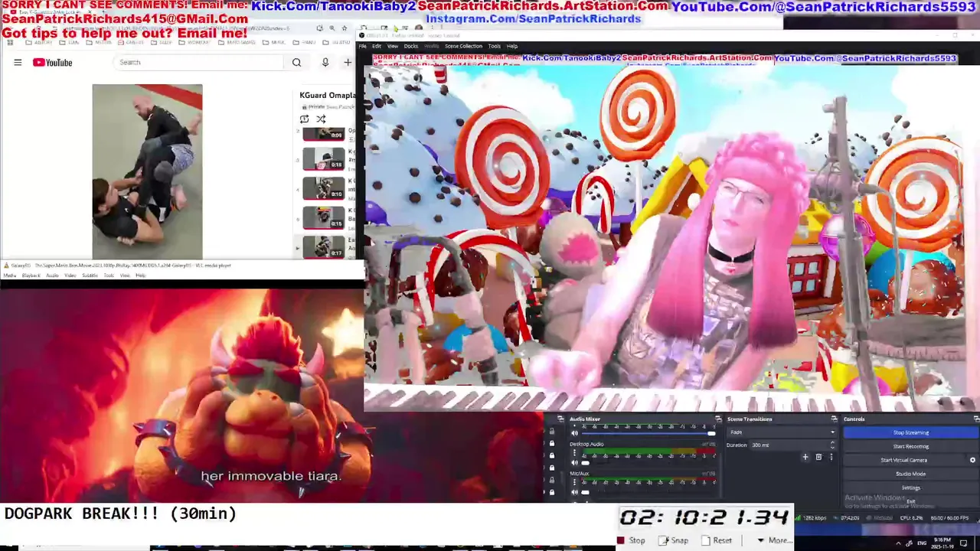Screen dimensions: 980x551
Task: Open the ENG language indicator in taskbar
Action: pyautogui.click(x=922, y=543)
